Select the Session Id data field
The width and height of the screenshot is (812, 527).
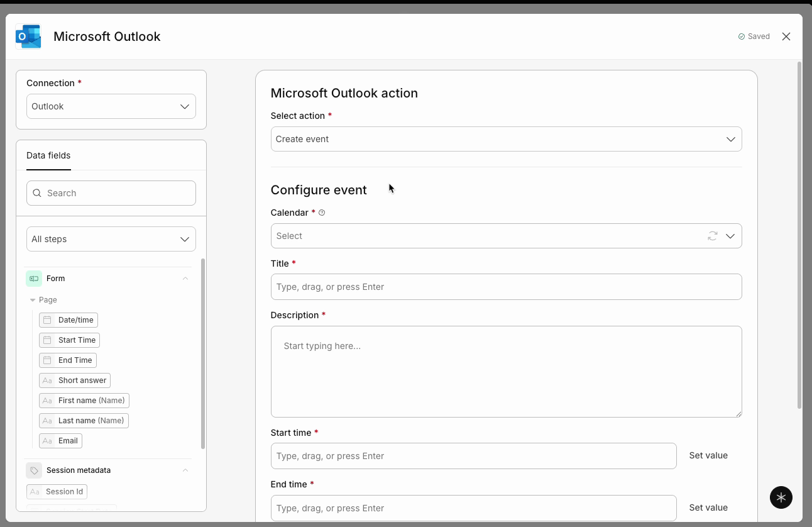(57, 492)
